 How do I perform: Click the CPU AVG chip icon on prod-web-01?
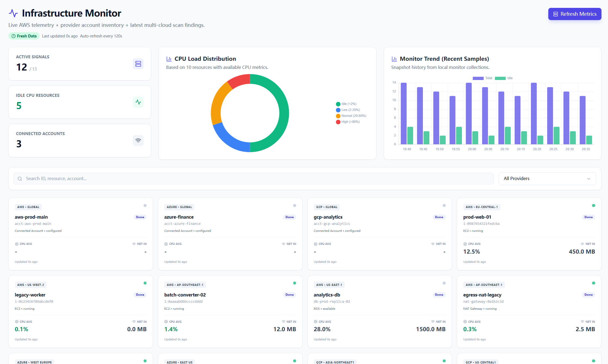[x=465, y=244]
